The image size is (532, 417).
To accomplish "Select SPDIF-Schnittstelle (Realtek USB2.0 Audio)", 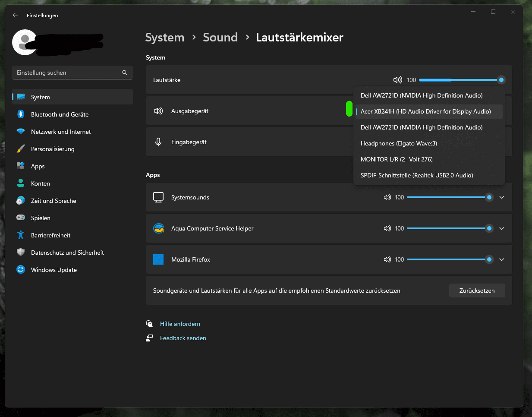I will (x=417, y=175).
